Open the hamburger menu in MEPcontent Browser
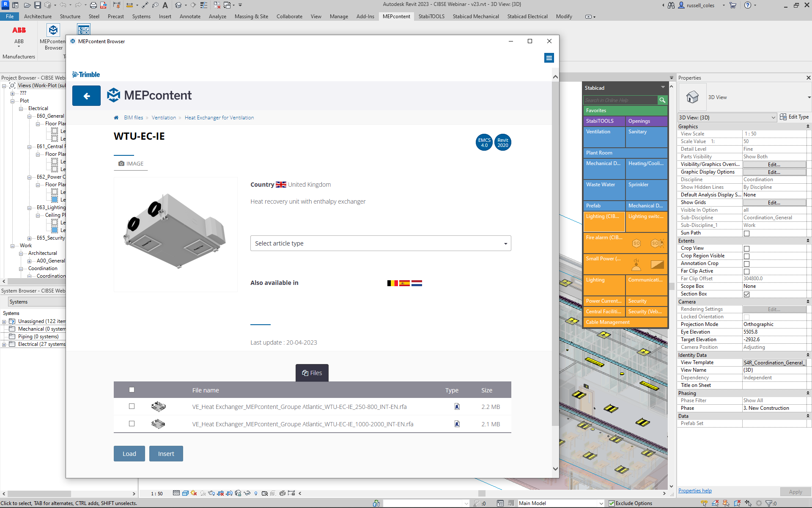812x508 pixels. 549,58
